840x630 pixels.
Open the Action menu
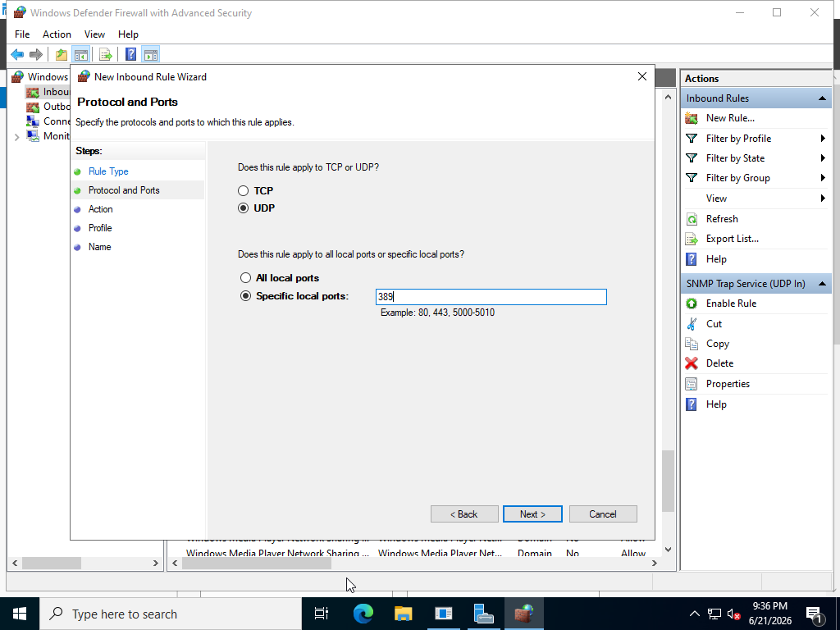point(57,34)
